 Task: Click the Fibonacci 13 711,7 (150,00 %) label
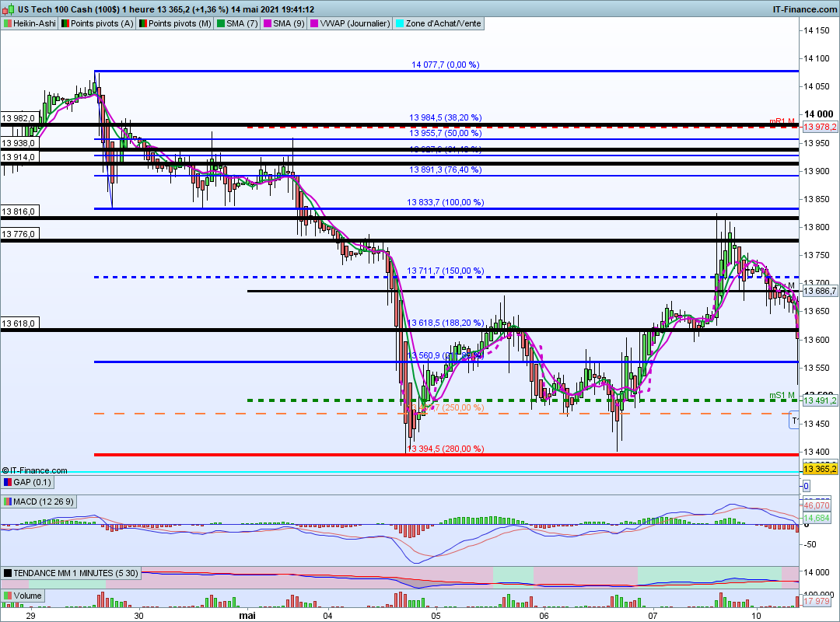point(445,271)
